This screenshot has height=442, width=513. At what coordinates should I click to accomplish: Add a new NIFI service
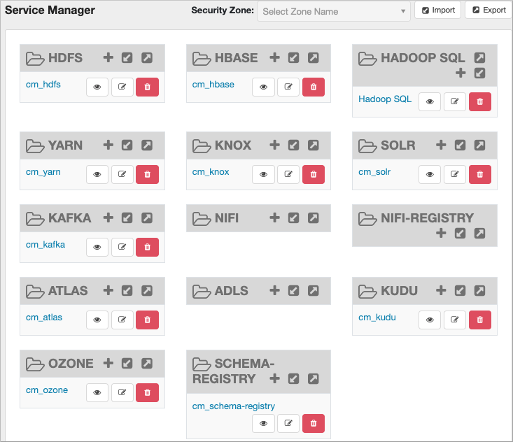point(275,218)
